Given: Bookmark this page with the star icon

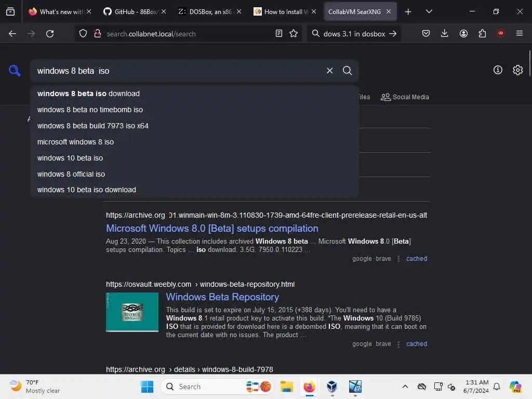Looking at the screenshot, I should coord(294,33).
